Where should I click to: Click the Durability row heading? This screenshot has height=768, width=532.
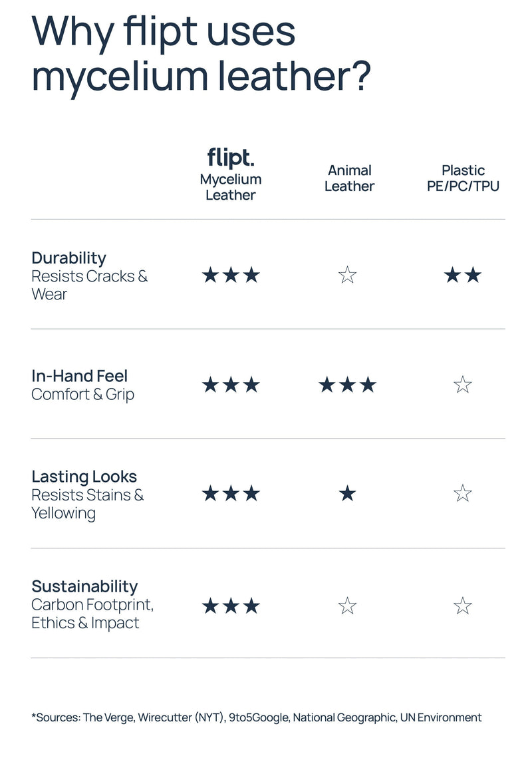pyautogui.click(x=68, y=258)
